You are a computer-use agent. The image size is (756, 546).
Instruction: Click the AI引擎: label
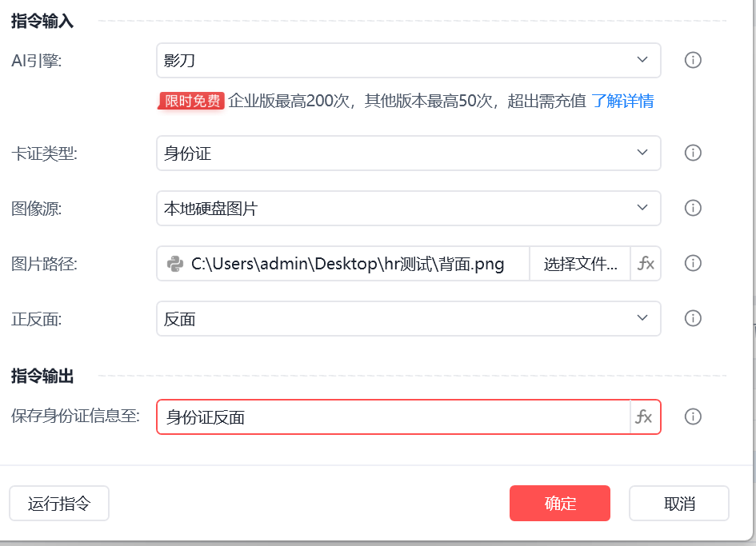pyautogui.click(x=37, y=61)
